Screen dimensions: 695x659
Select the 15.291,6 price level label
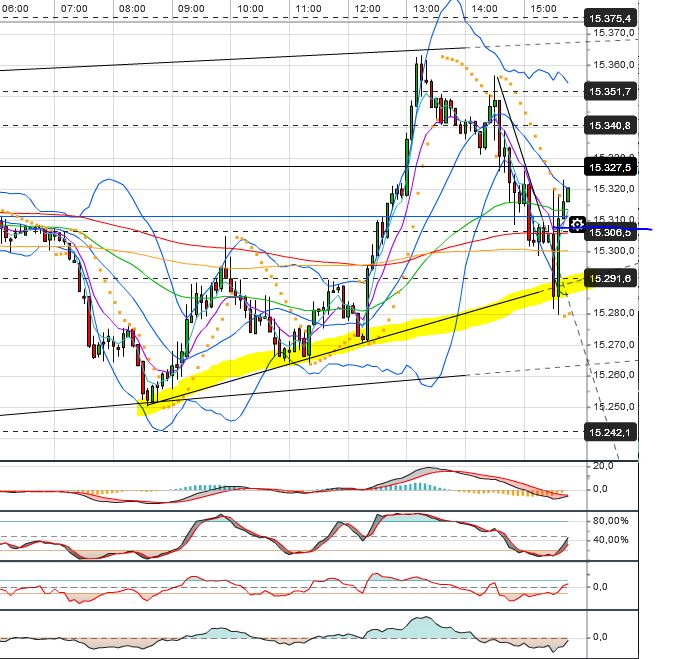[x=610, y=278]
